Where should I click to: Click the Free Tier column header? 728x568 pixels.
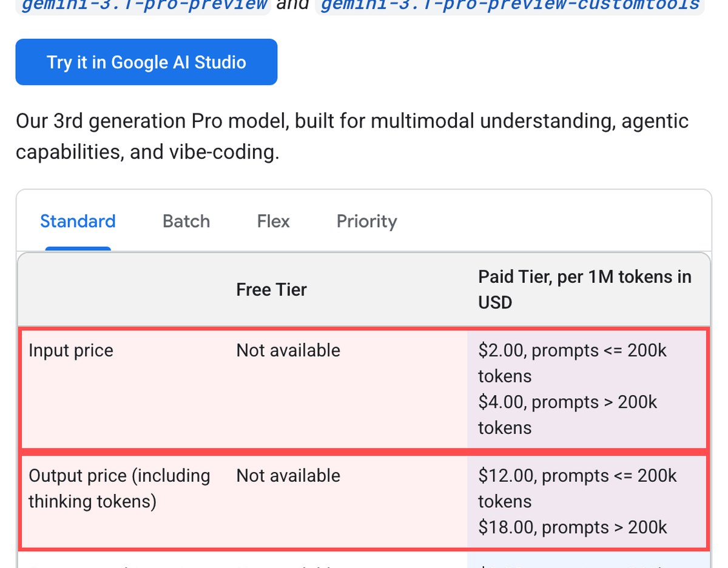click(x=272, y=289)
